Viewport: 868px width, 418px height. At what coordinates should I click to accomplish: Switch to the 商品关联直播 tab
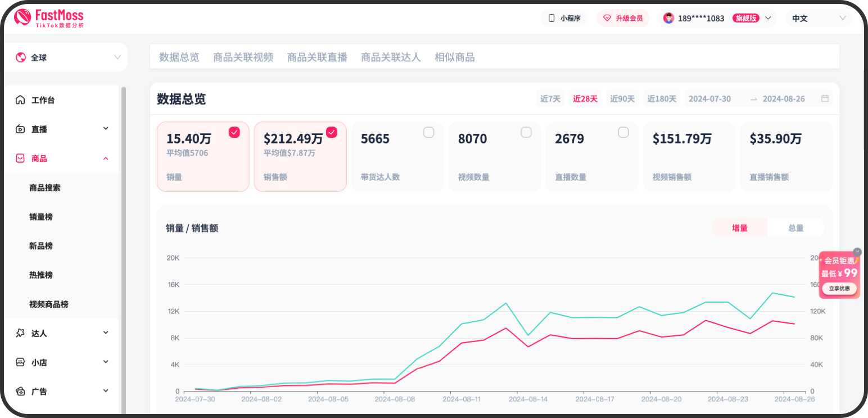click(x=317, y=57)
